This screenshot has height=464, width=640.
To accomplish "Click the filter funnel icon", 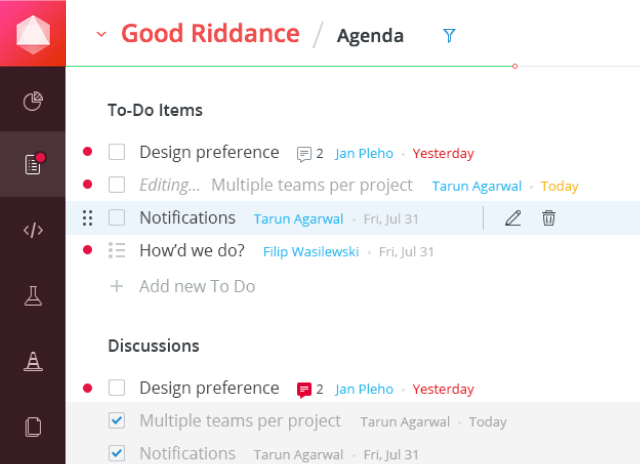I will (x=449, y=36).
